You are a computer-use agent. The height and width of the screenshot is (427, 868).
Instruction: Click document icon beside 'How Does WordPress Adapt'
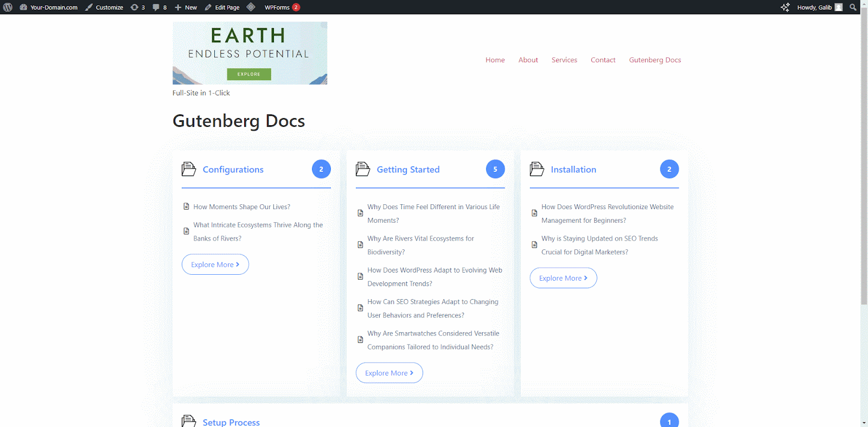tap(360, 276)
